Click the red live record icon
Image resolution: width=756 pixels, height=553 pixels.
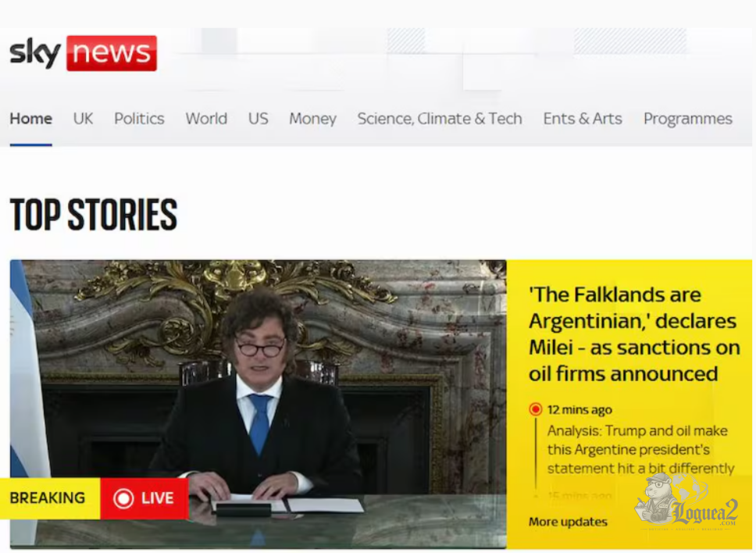[123, 498]
